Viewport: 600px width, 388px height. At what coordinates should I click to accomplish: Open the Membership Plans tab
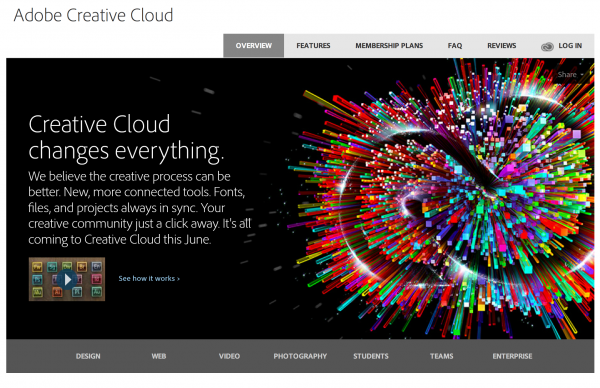(x=389, y=46)
